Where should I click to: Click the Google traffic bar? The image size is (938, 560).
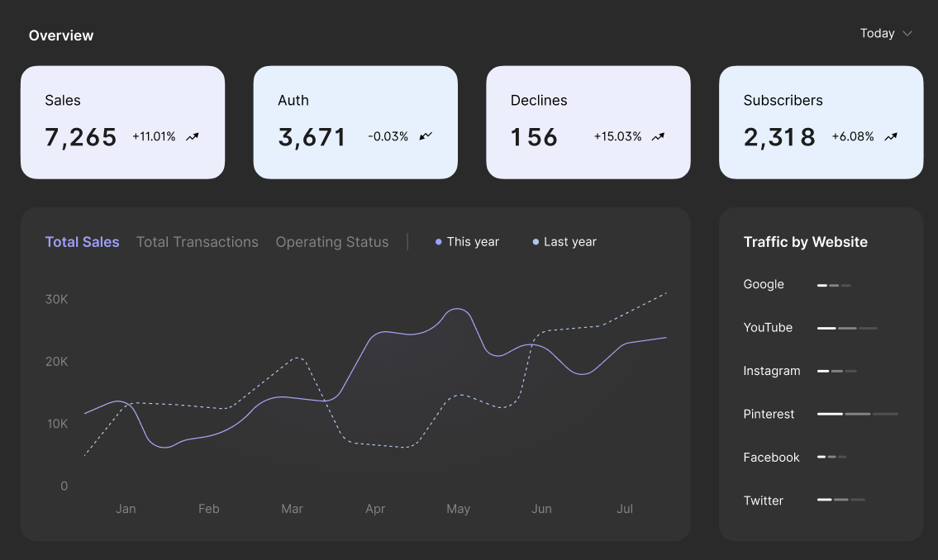click(833, 285)
